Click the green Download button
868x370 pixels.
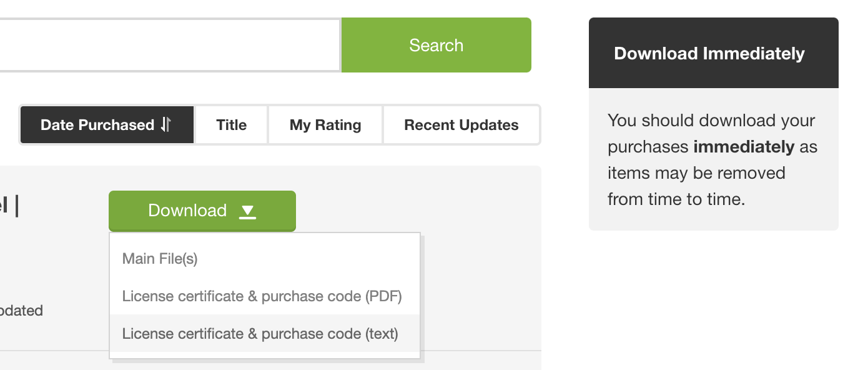pyautogui.click(x=202, y=211)
